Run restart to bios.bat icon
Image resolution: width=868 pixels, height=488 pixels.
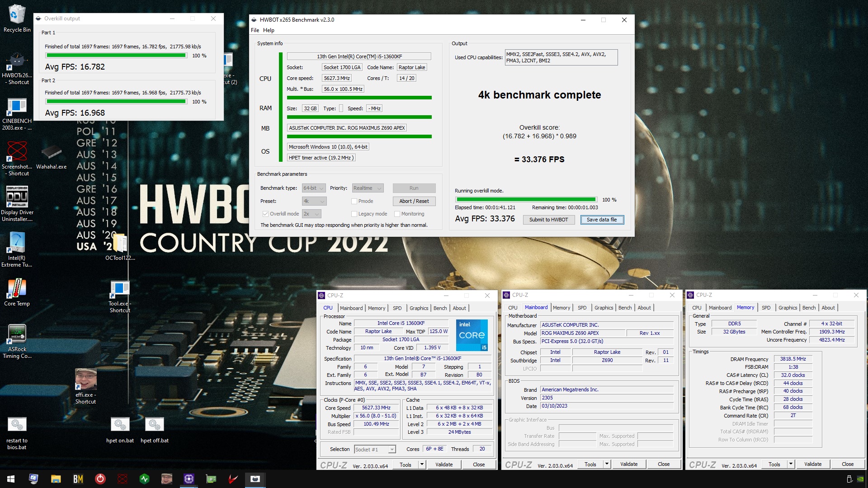17,433
